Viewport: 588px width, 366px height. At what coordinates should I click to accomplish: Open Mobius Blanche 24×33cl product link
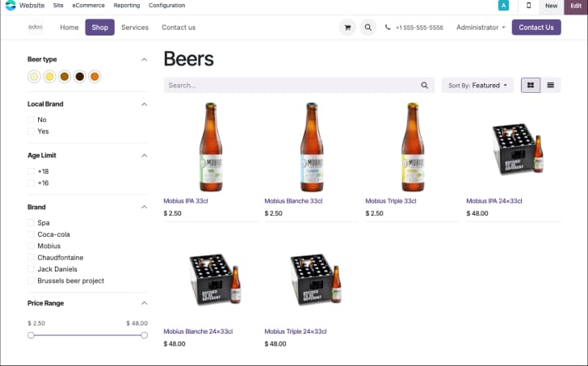point(198,331)
